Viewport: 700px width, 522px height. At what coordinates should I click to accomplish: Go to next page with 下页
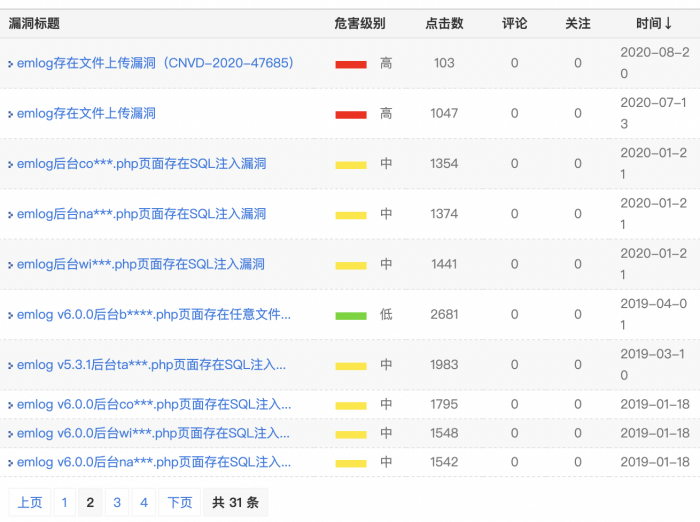(x=179, y=502)
